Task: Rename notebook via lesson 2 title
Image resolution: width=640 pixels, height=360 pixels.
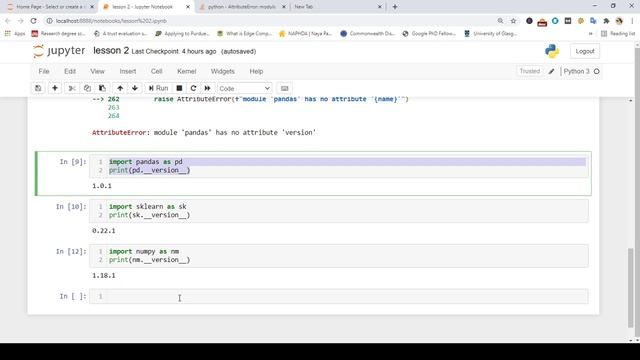Action: pyautogui.click(x=111, y=51)
